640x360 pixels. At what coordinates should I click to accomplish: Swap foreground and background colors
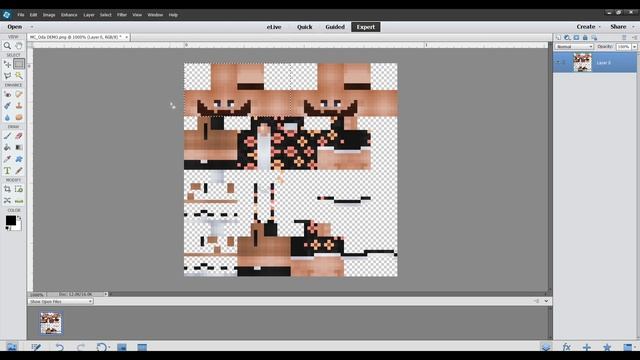[x=19, y=218]
